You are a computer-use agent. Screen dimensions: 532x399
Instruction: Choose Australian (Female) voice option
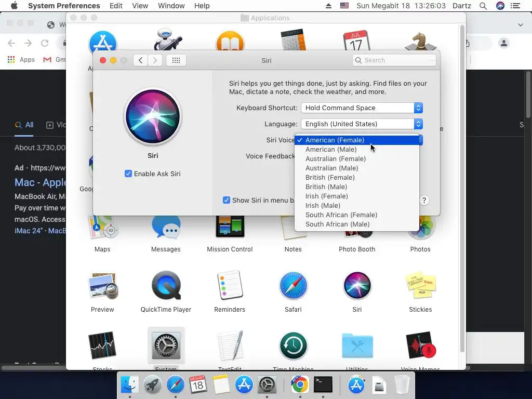(x=356, y=159)
